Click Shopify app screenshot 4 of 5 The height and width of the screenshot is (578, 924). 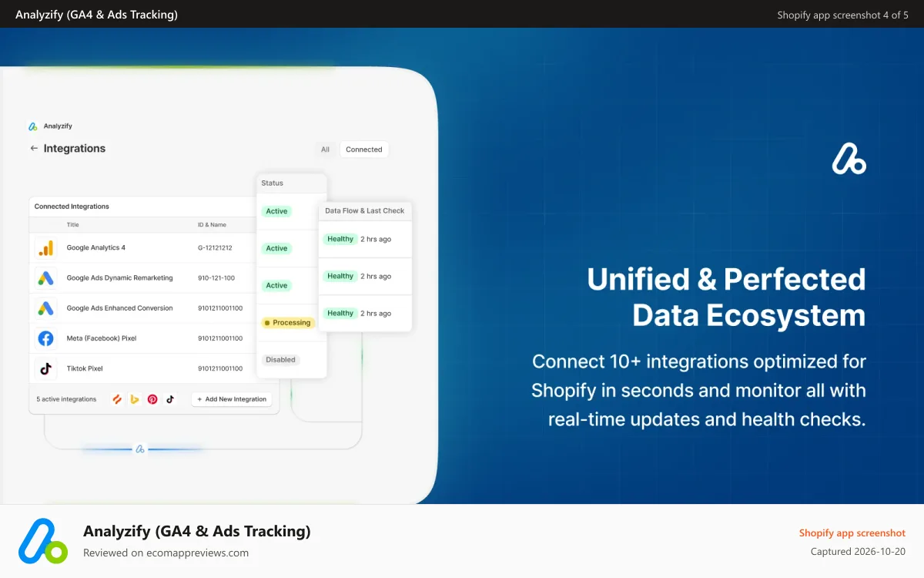pos(843,15)
